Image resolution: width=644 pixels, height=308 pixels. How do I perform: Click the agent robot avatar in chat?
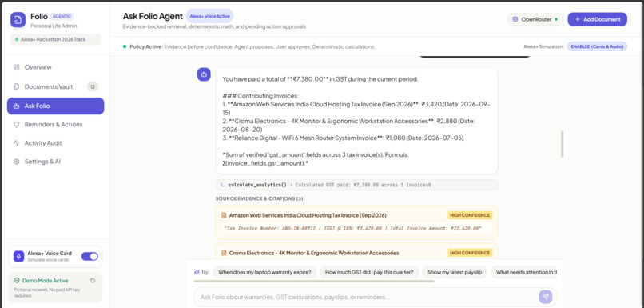(x=204, y=74)
